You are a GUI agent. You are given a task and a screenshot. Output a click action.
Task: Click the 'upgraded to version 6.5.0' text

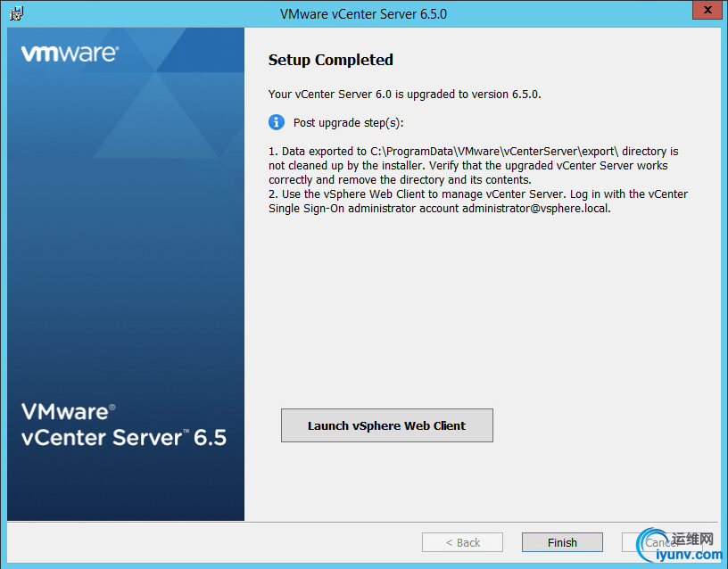474,95
